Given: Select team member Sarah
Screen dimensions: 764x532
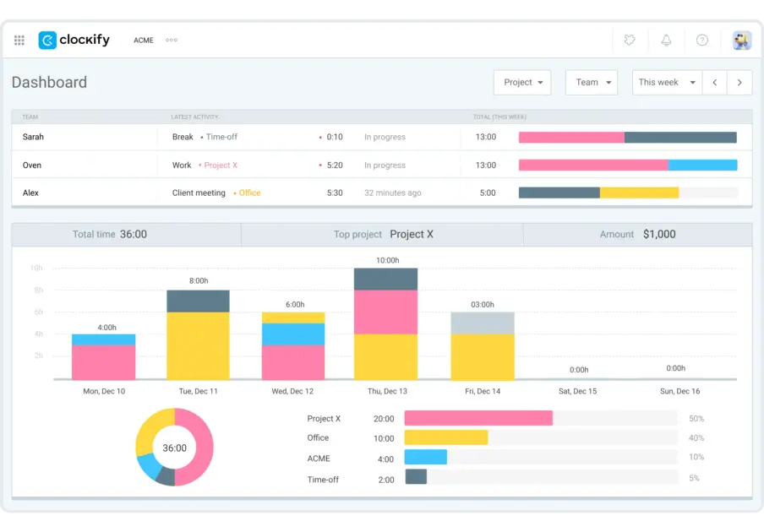Looking at the screenshot, I should [33, 137].
